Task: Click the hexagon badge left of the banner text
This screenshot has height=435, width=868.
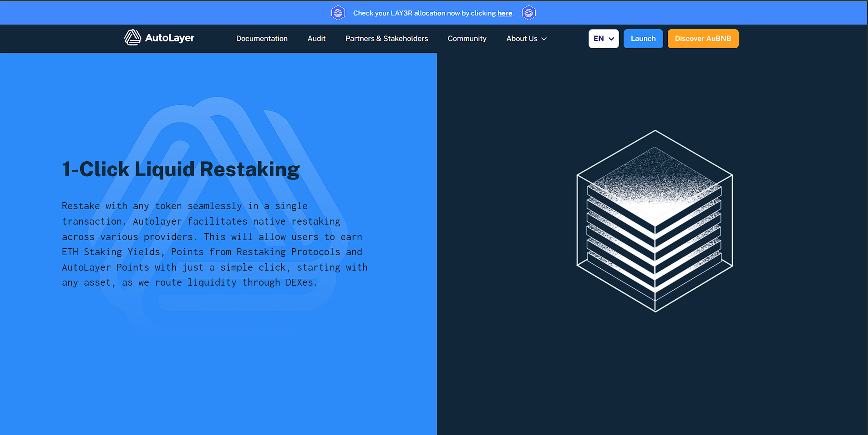Action: pyautogui.click(x=338, y=13)
